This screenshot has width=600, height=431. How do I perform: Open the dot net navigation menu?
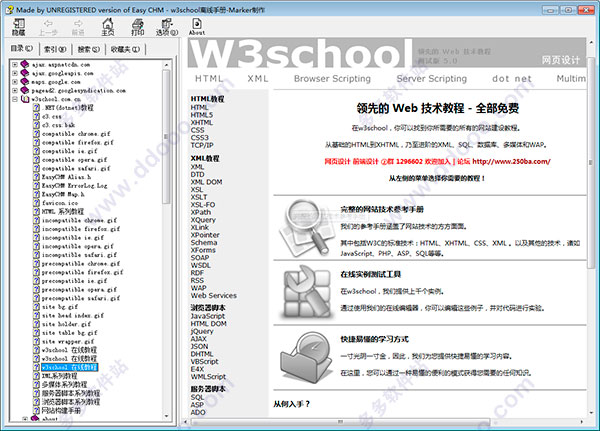[x=512, y=79]
